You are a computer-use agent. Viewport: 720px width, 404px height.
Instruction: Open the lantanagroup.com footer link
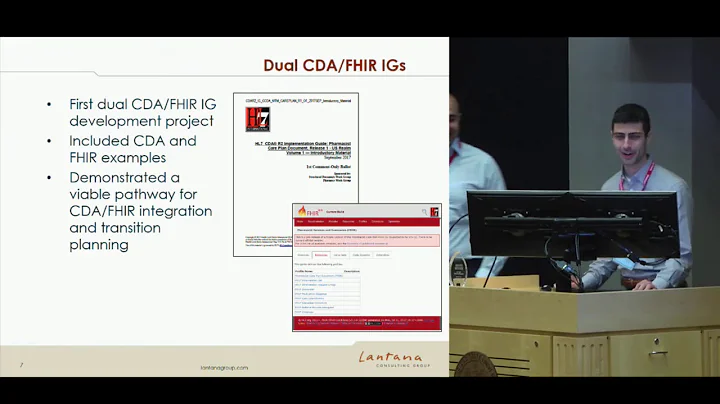tap(224, 368)
